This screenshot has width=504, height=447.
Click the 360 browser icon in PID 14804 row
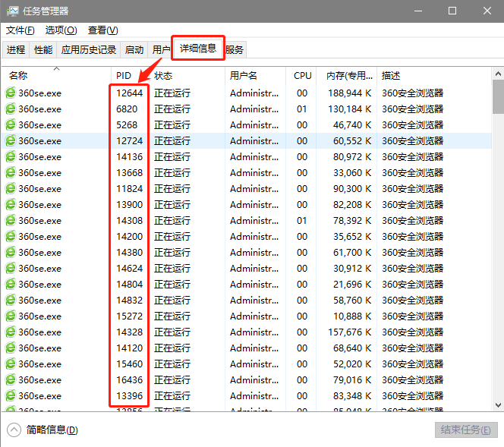point(11,284)
